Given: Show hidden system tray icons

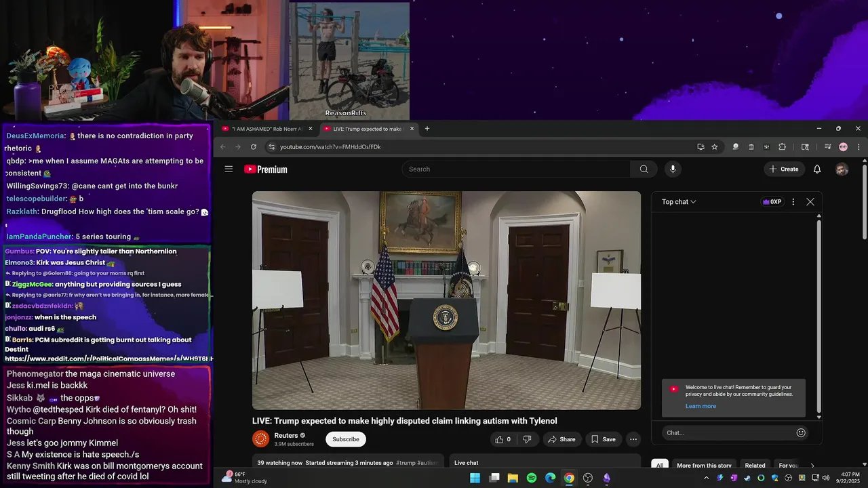Looking at the screenshot, I should coord(706,478).
